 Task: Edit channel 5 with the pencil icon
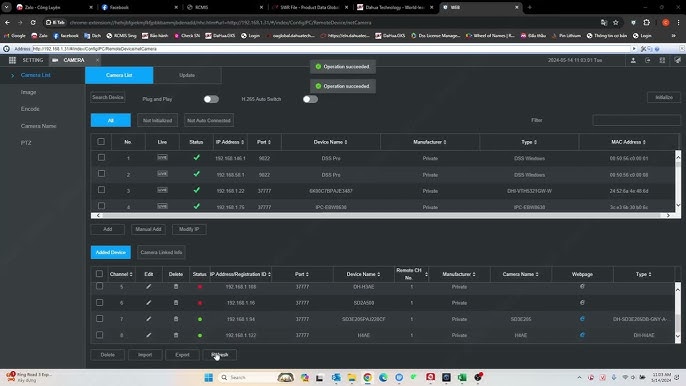pyautogui.click(x=149, y=286)
